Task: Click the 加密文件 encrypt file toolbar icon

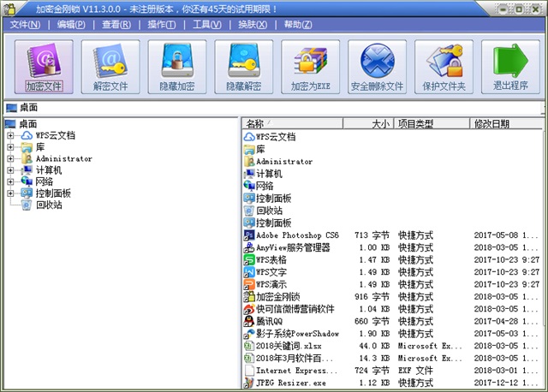Action: [x=44, y=67]
